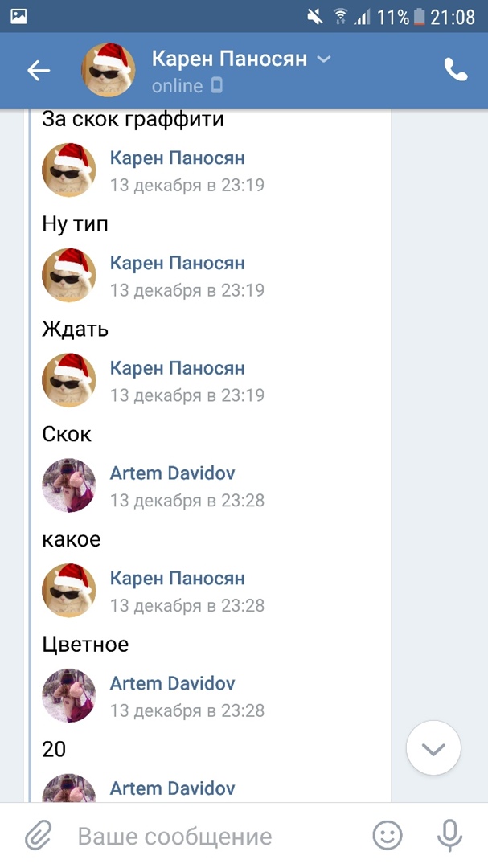
Task: Tap the mobile device icon beside online
Action: coord(217,85)
